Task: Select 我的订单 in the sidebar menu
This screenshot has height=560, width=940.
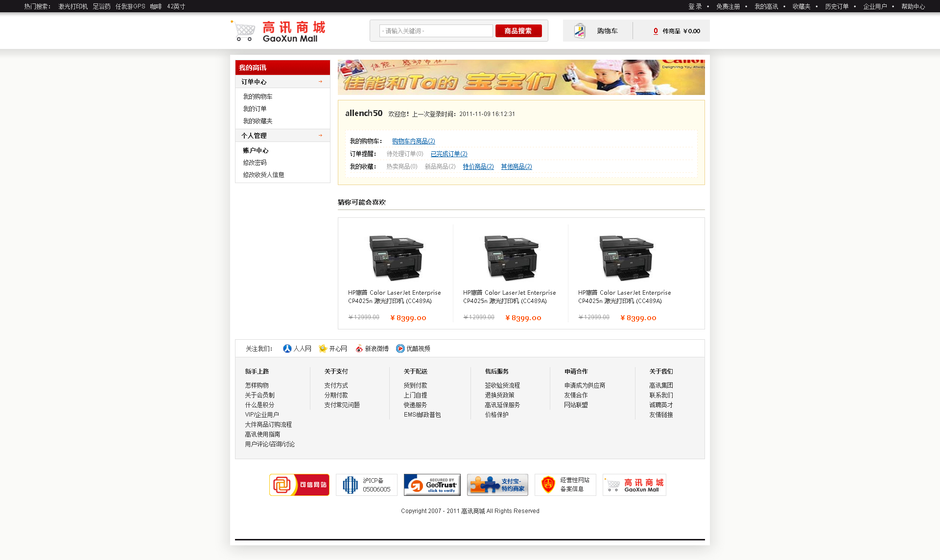Action: (255, 109)
